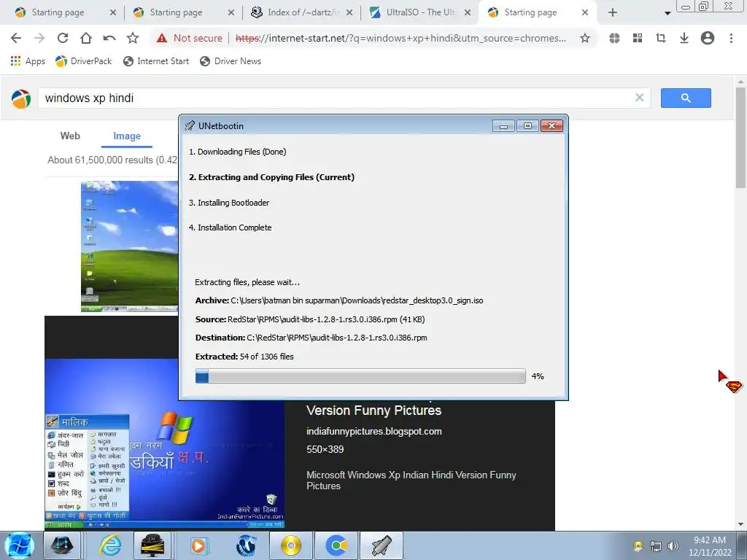Click the Version Funny Pictures title

374,410
